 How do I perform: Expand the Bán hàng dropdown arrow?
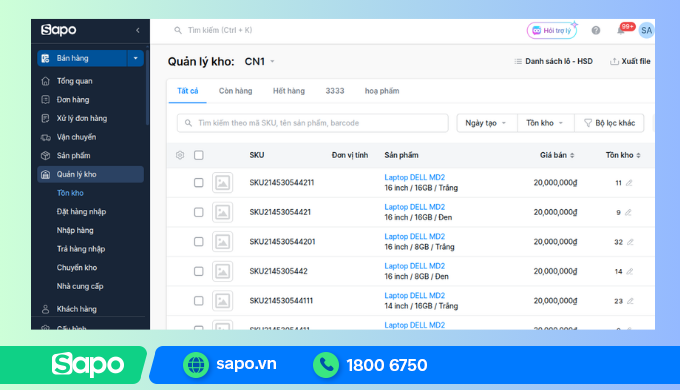pos(135,58)
